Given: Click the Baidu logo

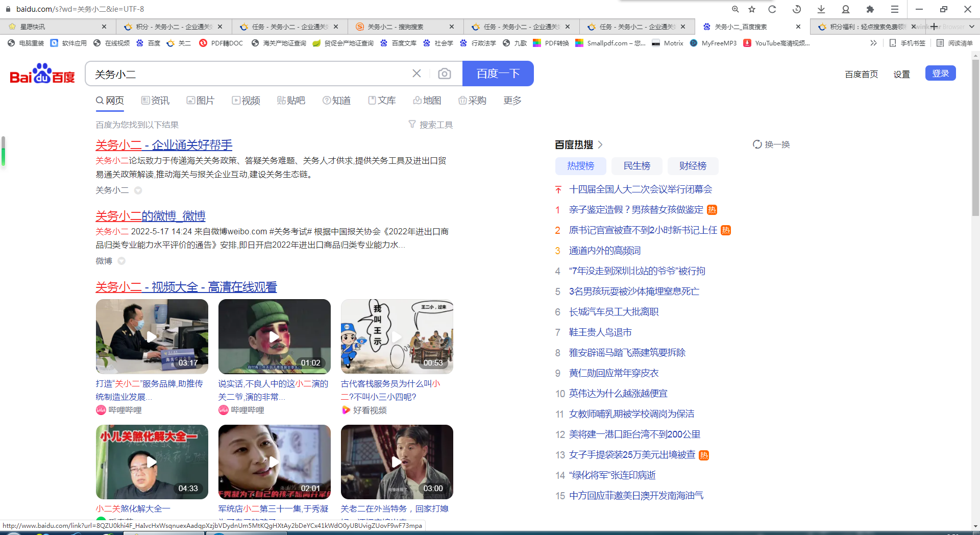Looking at the screenshot, I should pos(42,74).
